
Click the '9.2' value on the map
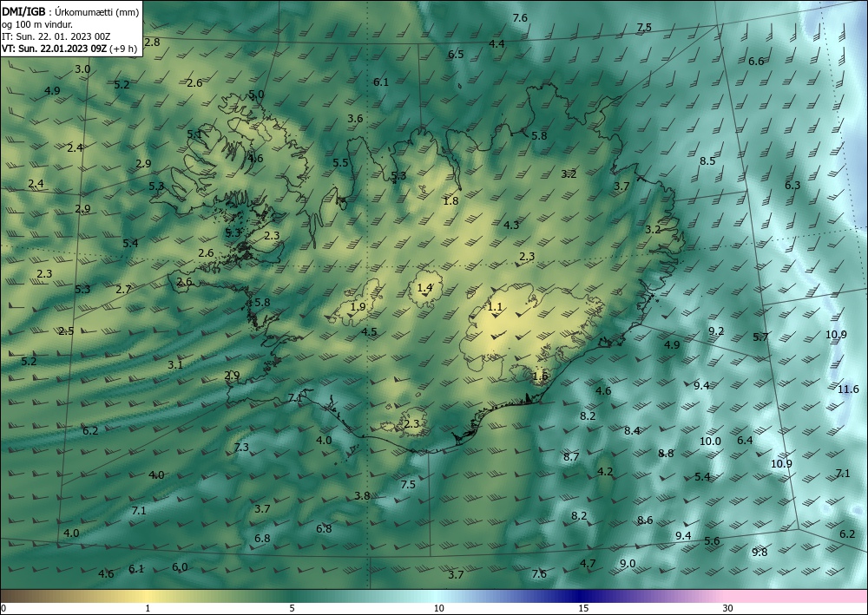(716, 331)
